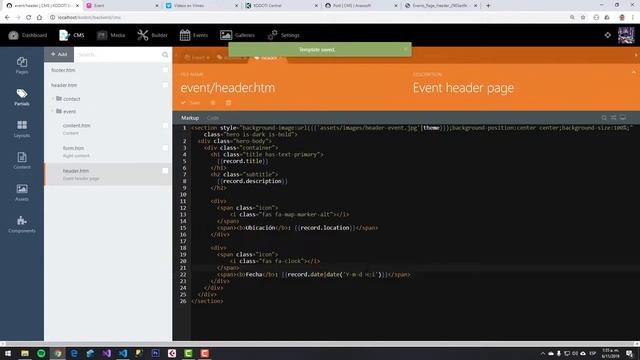
Task: Tick the checkbox for content.htm
Action: [x=165, y=125]
